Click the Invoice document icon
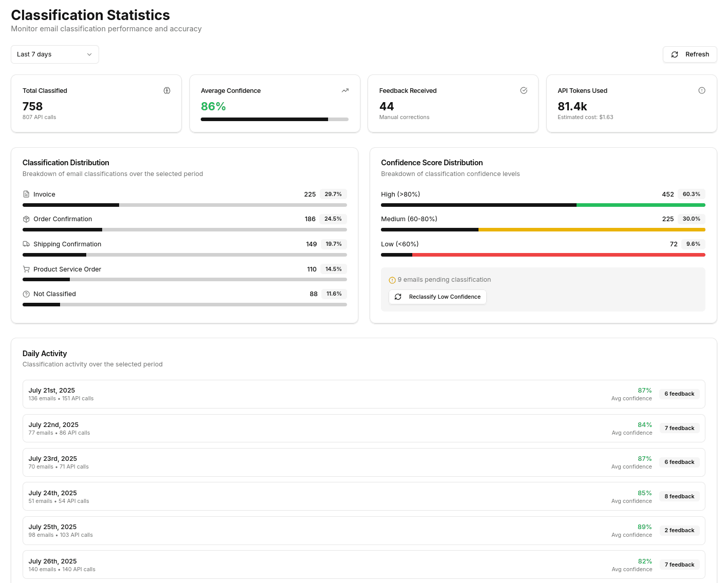The height and width of the screenshot is (583, 728). click(x=26, y=194)
